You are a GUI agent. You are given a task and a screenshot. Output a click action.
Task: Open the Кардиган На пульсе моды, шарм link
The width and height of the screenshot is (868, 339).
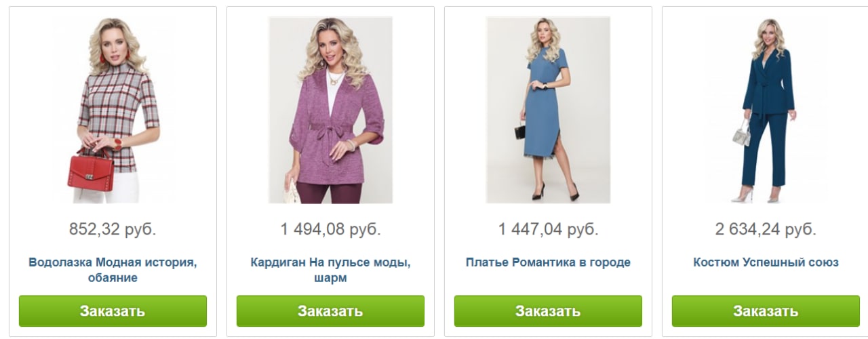coord(330,270)
